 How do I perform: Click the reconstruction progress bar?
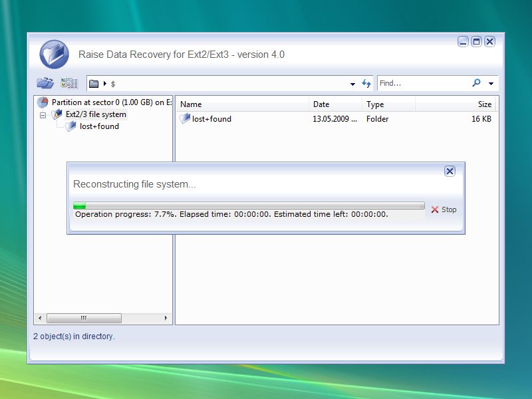pos(249,205)
